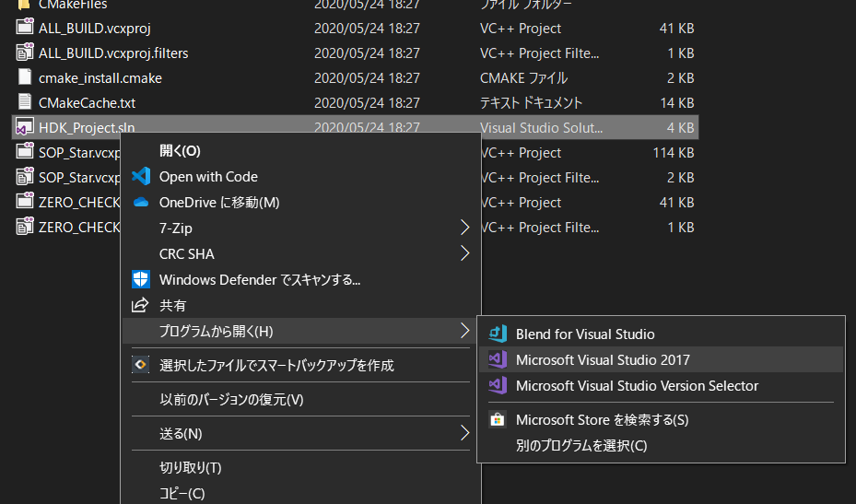Click the smart backup icon
856x504 pixels.
[x=140, y=364]
